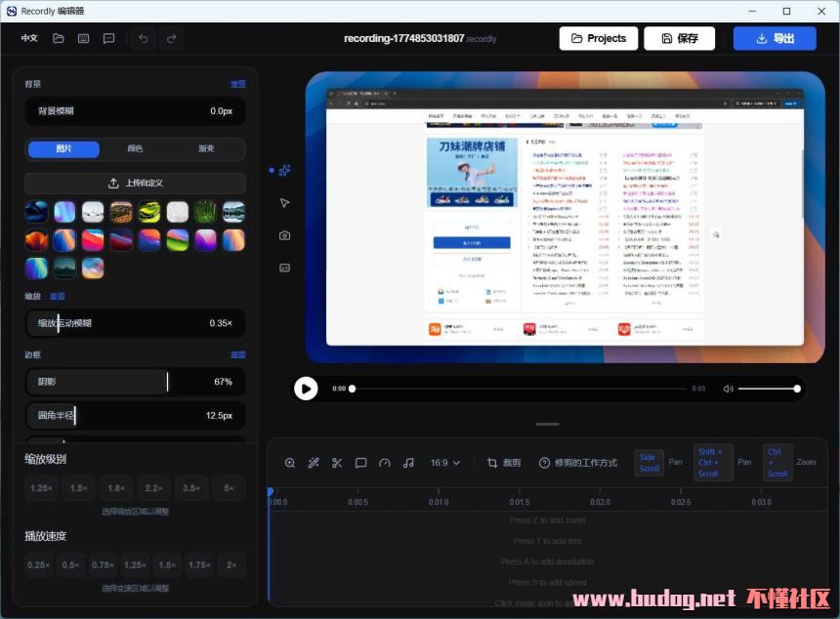Open the camera settings icon in side strip
Viewport: 840px width, 619px height.
point(284,235)
